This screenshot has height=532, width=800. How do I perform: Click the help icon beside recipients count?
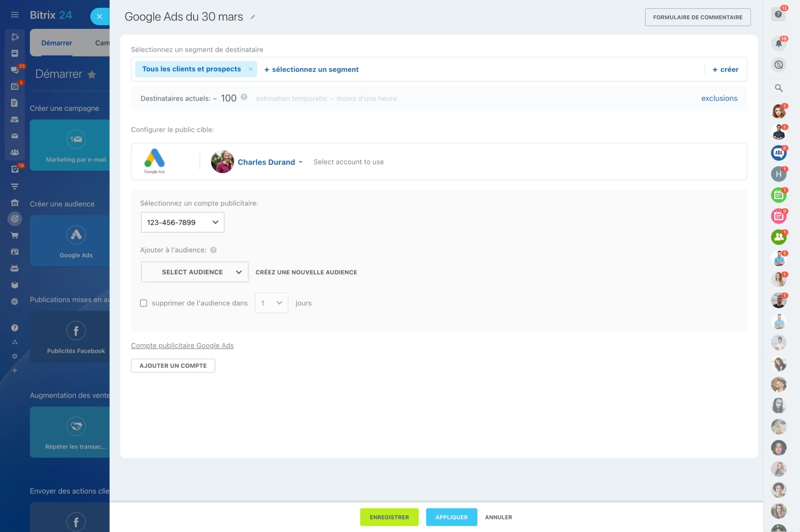[x=244, y=97]
